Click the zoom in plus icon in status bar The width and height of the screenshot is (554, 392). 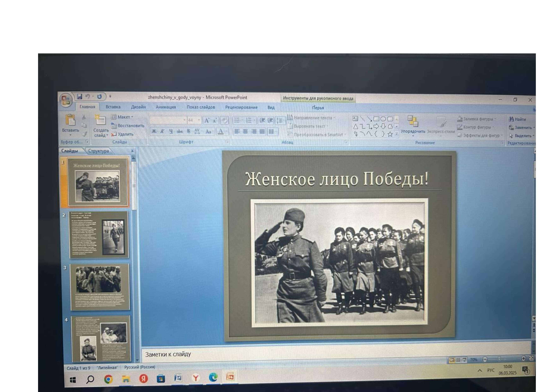click(523, 358)
